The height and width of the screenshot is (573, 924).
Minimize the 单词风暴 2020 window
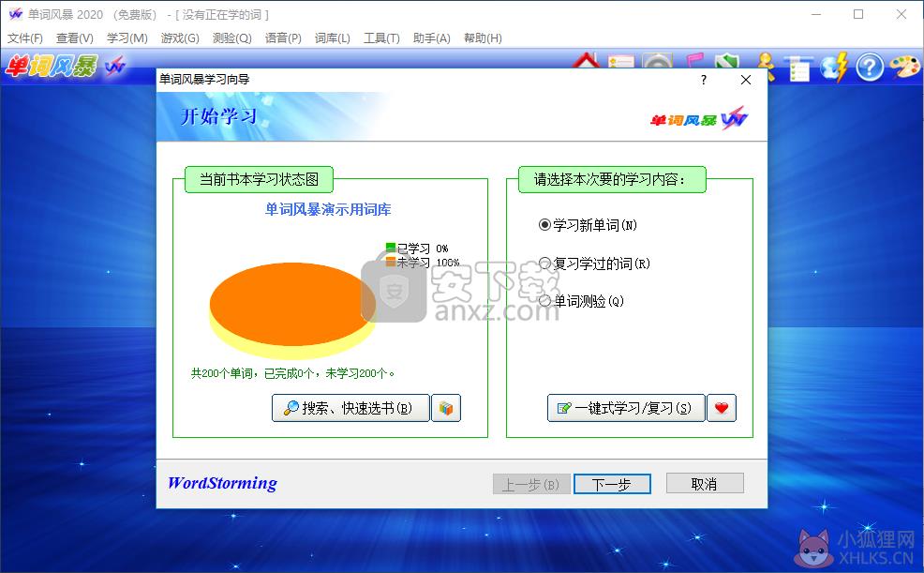816,14
